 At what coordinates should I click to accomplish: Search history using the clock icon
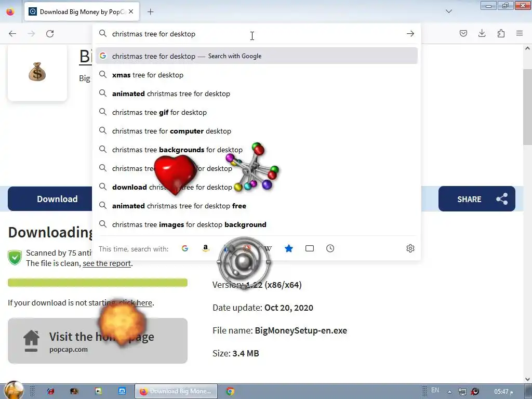click(x=330, y=248)
